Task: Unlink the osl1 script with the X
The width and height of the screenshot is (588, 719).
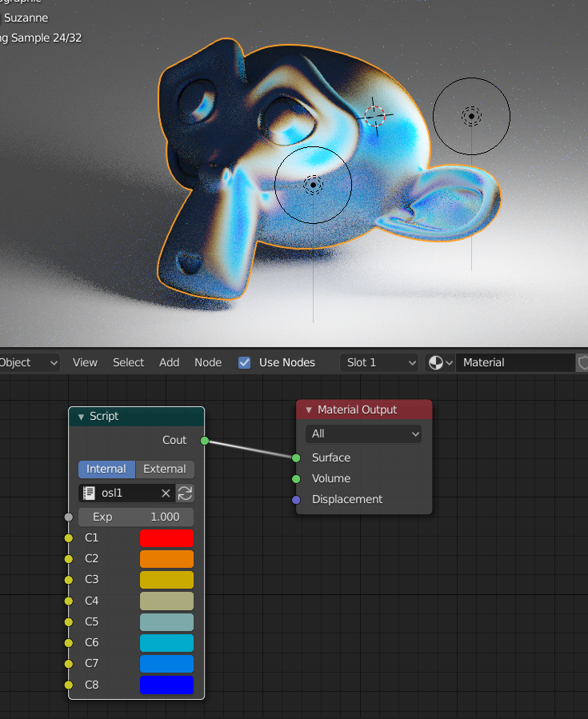Action: coord(166,493)
